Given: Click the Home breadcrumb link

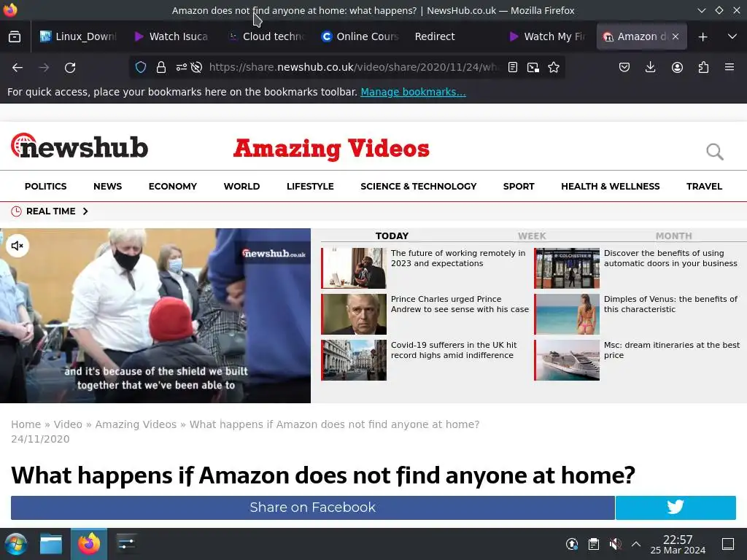Looking at the screenshot, I should click(x=26, y=424).
